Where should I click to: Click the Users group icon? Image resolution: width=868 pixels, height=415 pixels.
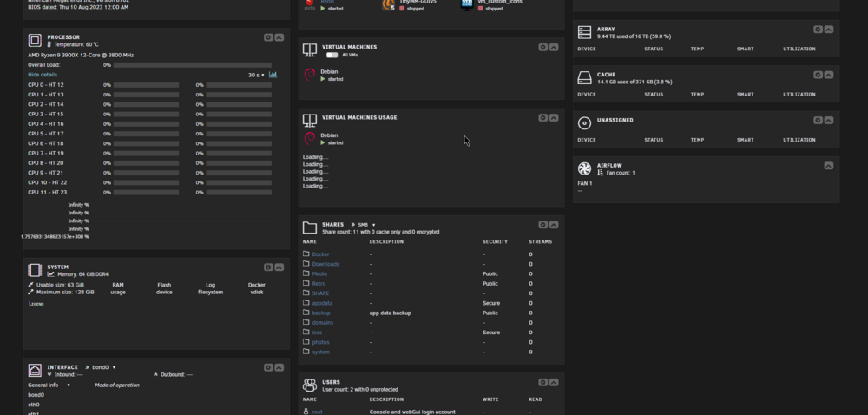point(310,385)
